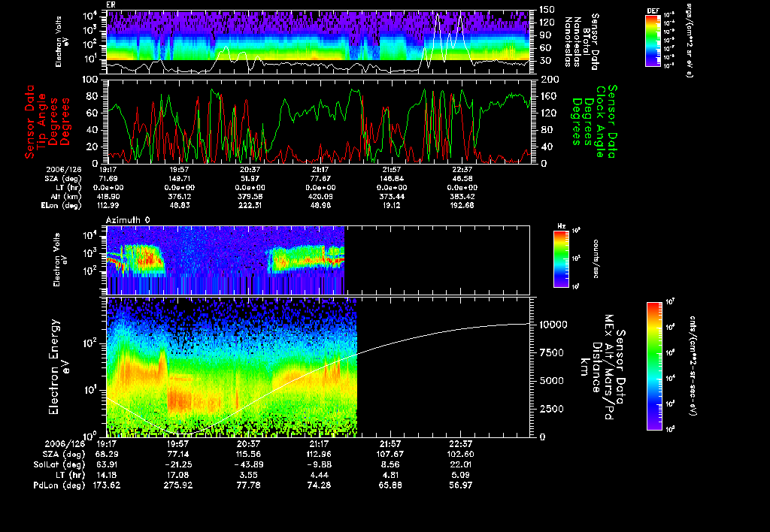The width and height of the screenshot is (770, 532).
Task: Click ELon value '222.31'
Action: 250,205
